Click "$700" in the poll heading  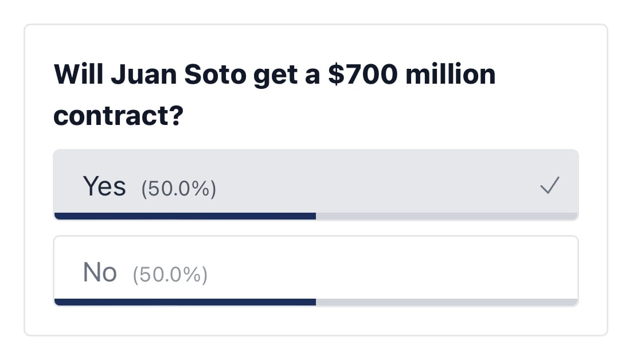tap(362, 75)
